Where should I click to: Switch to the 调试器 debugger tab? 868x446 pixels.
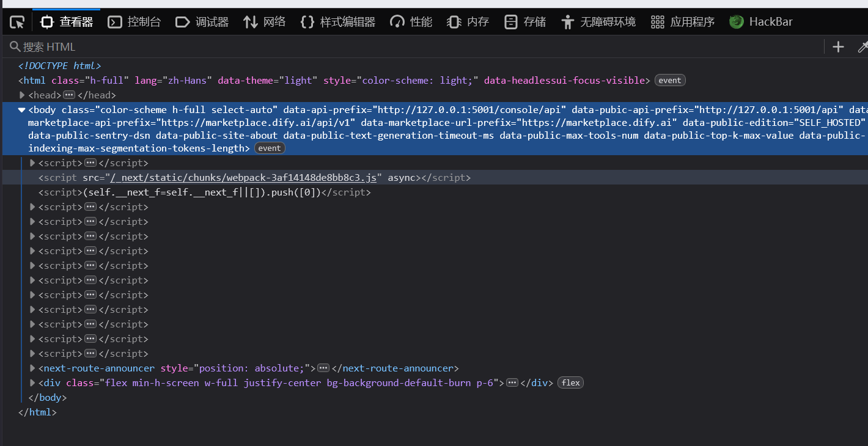click(202, 22)
